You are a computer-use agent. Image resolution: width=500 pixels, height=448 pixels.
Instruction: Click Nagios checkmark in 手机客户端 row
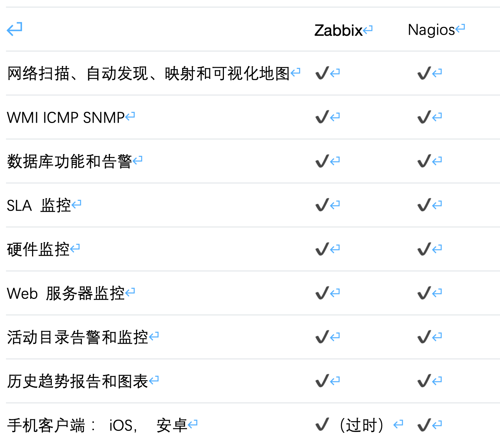pyautogui.click(x=424, y=425)
